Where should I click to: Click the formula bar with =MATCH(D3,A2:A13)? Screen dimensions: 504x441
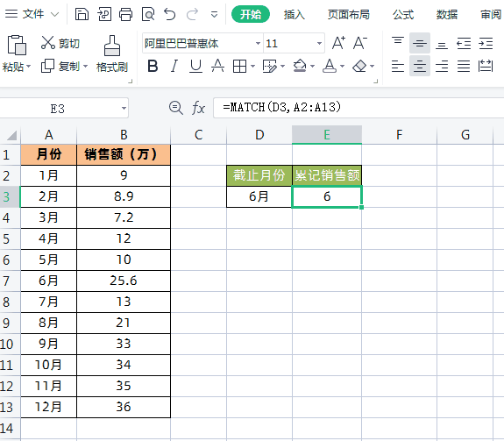(x=358, y=108)
